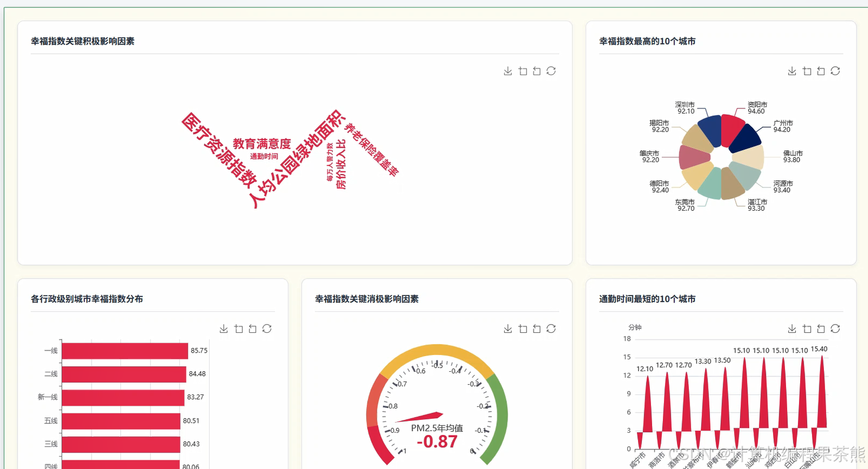
Task: Enable data zoom on the top cities chart
Action: pyautogui.click(x=806, y=71)
